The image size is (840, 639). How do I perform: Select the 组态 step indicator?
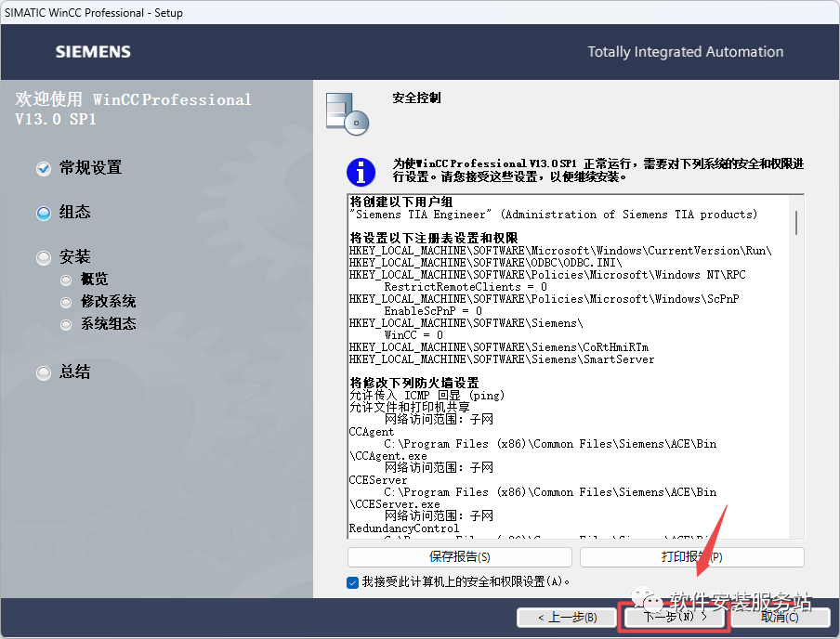pyautogui.click(x=44, y=214)
